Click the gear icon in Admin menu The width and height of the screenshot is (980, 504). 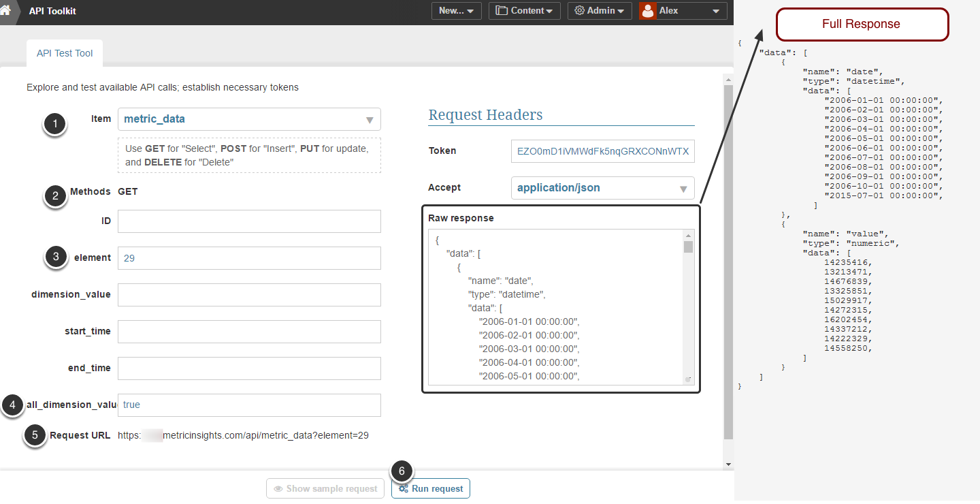point(579,11)
